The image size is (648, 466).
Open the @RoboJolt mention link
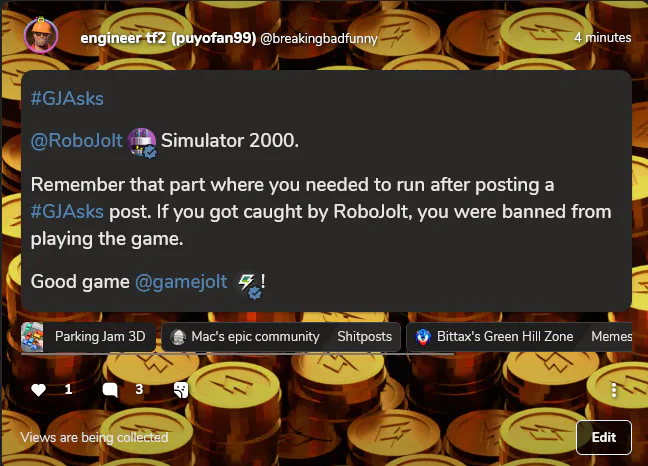77,141
